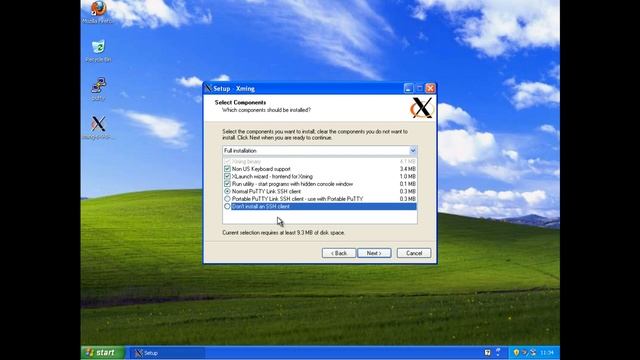Go back to previous setup page
This screenshot has width=640, height=360.
[338, 253]
